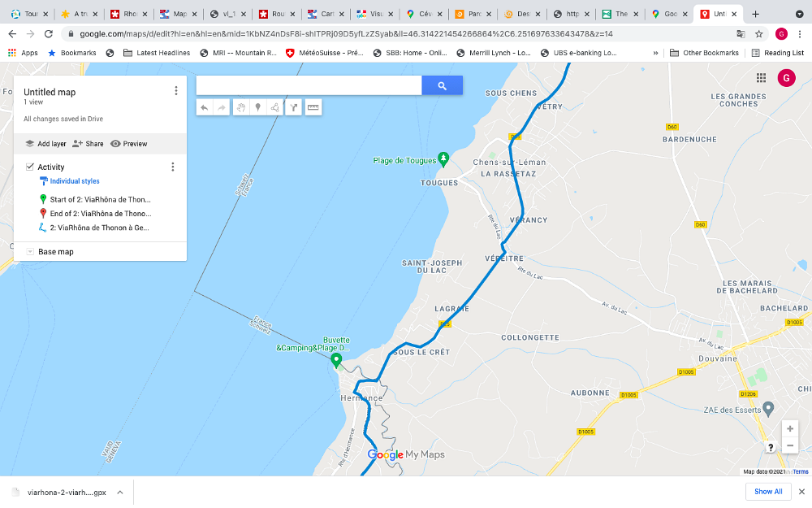Click Add layer in the panel
Viewport: 812px width, 508px height.
[x=45, y=144]
